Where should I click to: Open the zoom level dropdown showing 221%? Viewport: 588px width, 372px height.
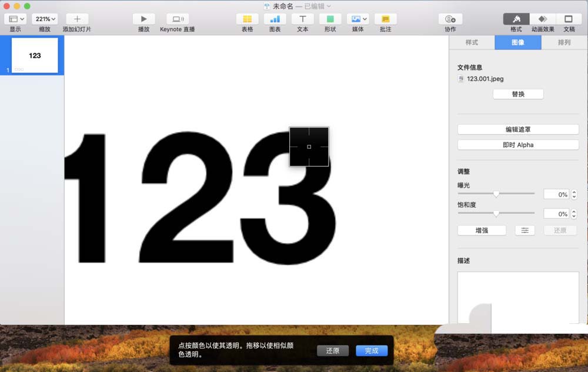tap(45, 18)
